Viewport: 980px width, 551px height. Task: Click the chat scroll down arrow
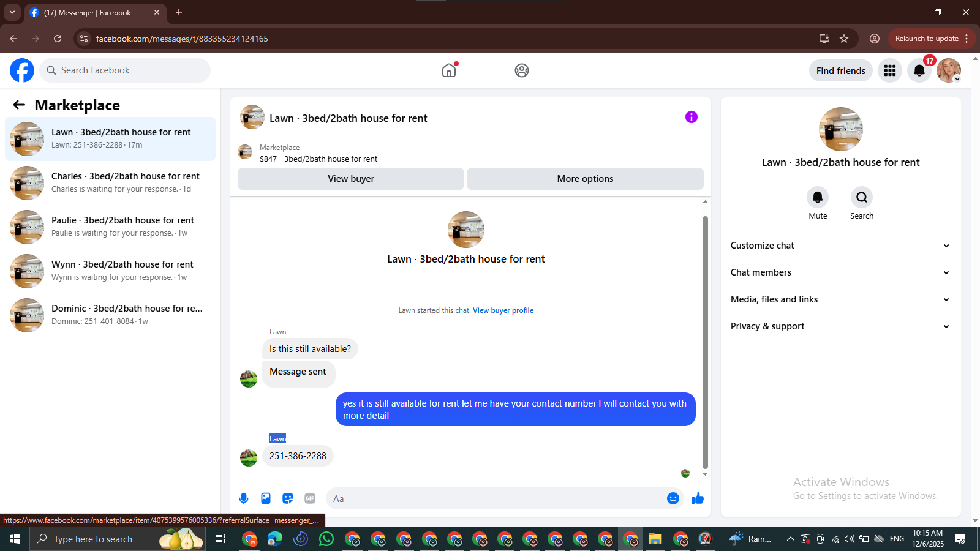click(705, 474)
